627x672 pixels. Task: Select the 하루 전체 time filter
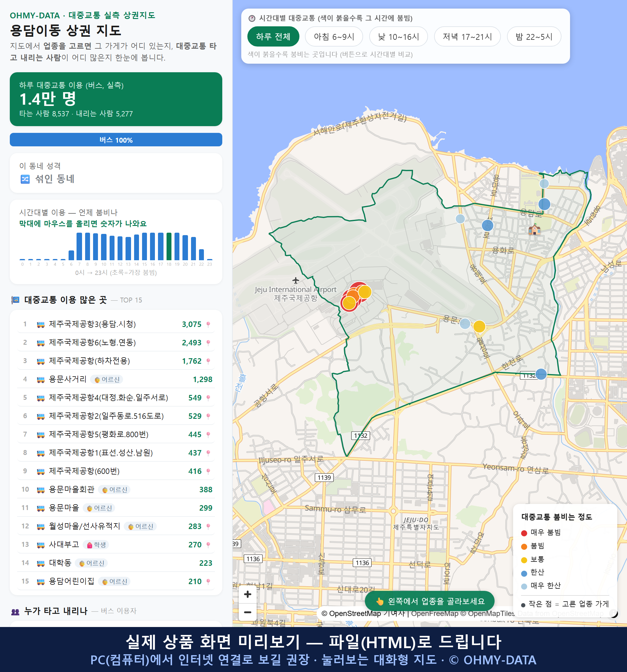click(273, 36)
